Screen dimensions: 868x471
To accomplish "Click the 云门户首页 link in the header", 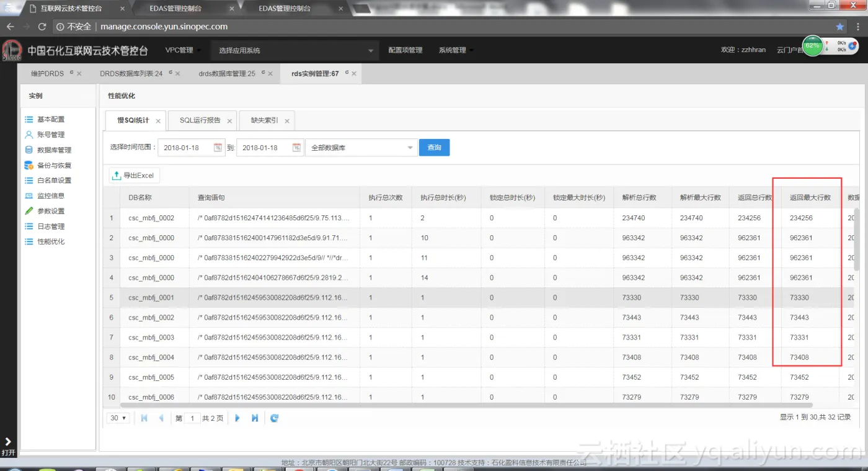I will [790, 50].
